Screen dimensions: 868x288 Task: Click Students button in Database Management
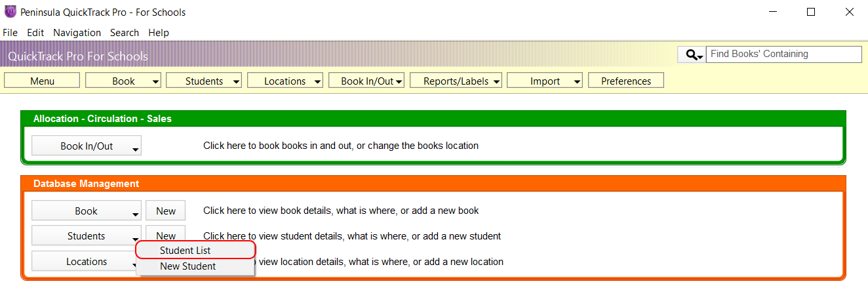click(87, 236)
